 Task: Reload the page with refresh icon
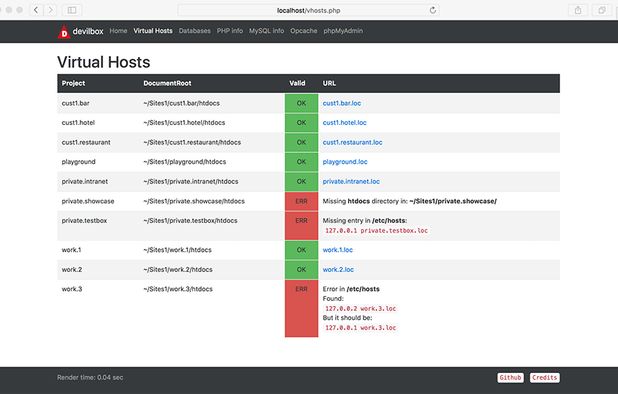(433, 10)
